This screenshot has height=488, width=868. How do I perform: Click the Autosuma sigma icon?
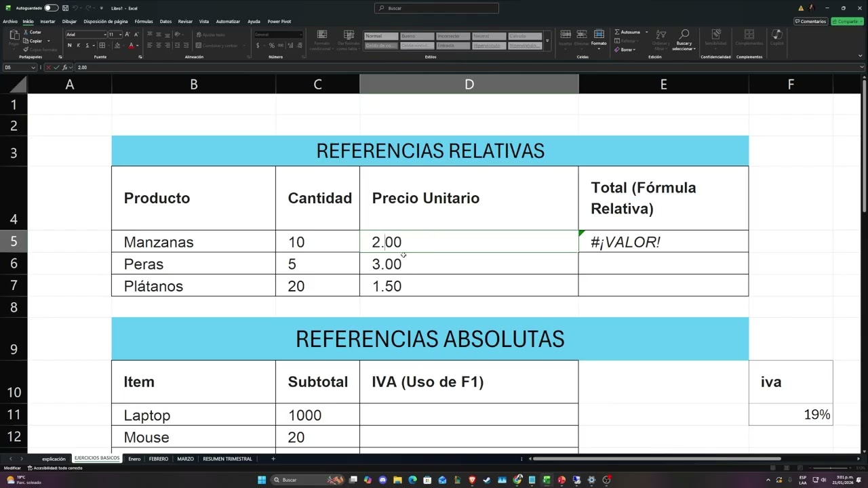[617, 32]
